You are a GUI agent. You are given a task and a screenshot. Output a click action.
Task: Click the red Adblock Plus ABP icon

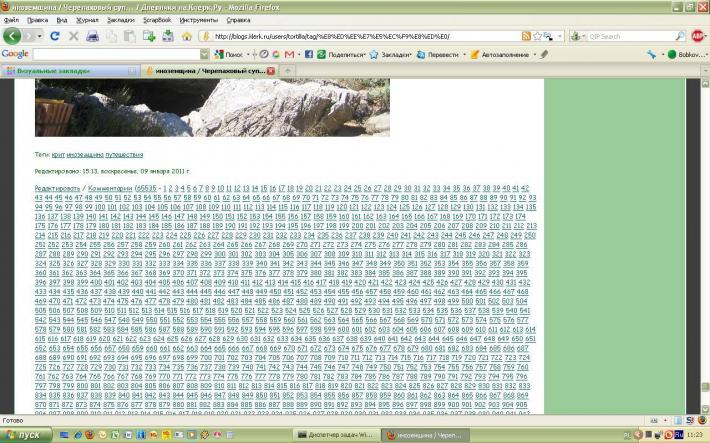pyautogui.click(x=698, y=36)
